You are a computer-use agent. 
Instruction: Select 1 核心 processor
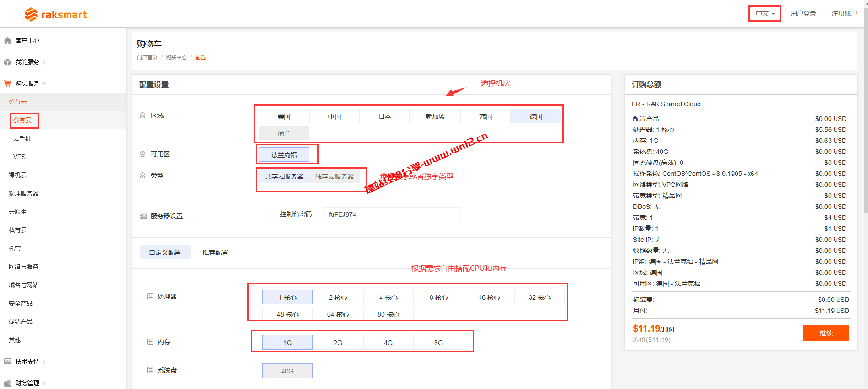point(288,297)
